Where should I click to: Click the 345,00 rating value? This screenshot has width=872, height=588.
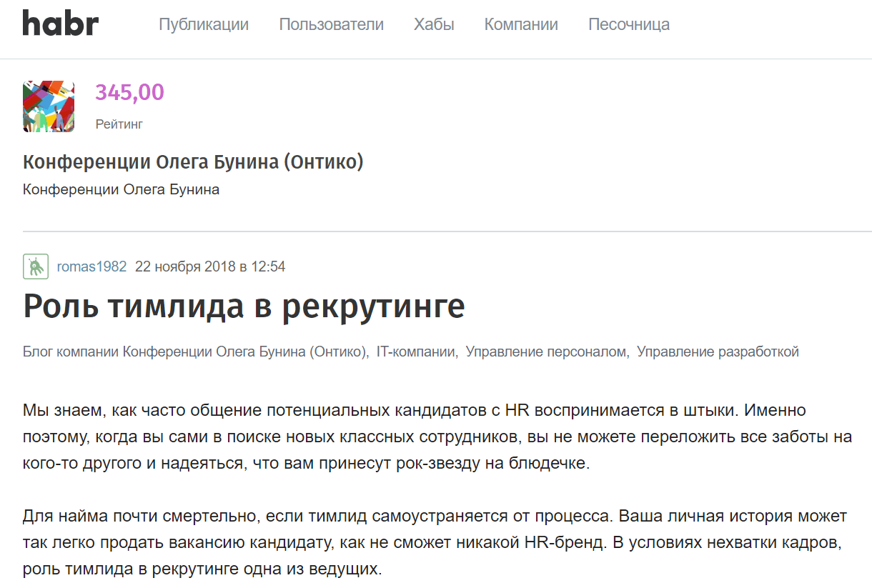coord(129,92)
